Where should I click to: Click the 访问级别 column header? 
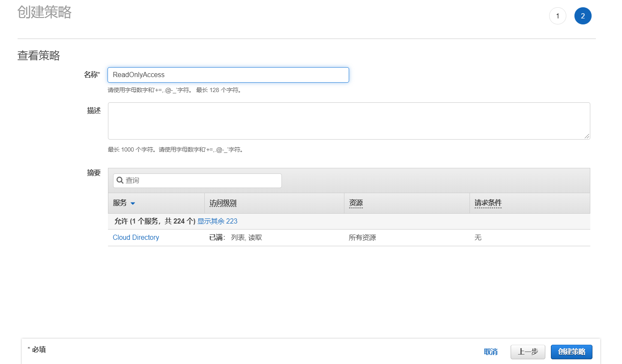pyautogui.click(x=223, y=203)
